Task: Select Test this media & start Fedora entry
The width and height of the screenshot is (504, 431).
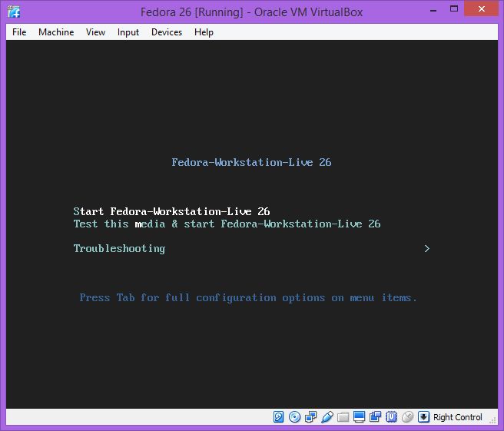Action: click(x=227, y=224)
